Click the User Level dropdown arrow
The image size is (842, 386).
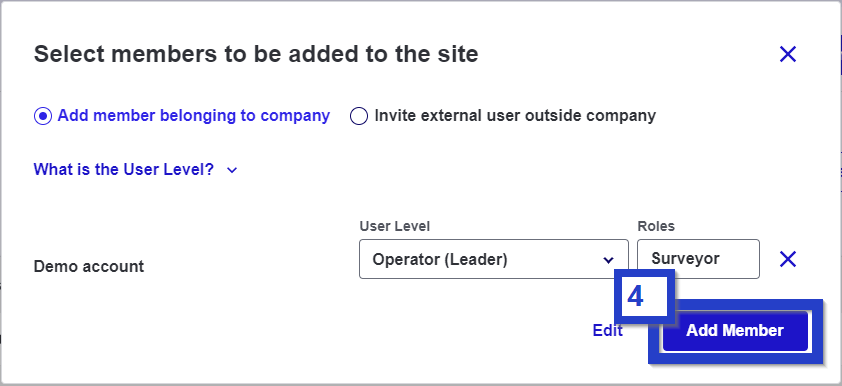tap(608, 260)
